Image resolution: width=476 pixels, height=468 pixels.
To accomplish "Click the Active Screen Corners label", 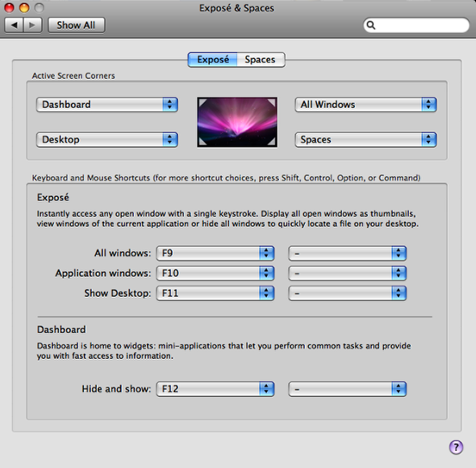I will point(73,76).
